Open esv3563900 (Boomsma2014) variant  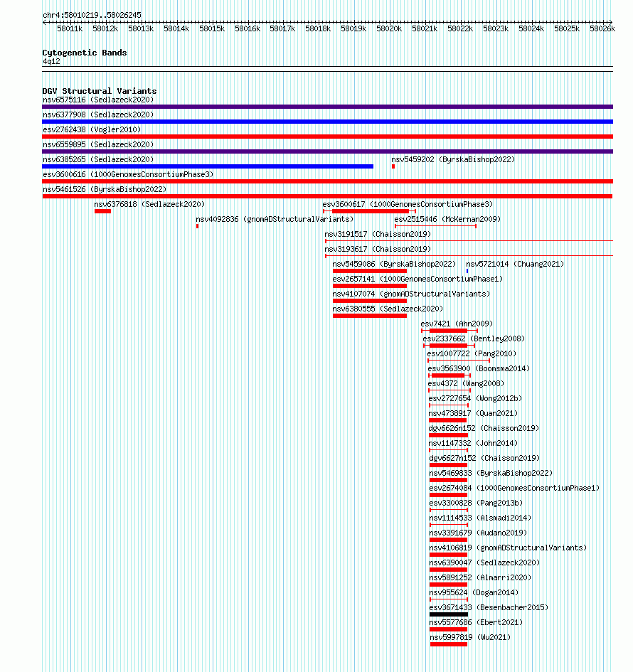pos(479,368)
